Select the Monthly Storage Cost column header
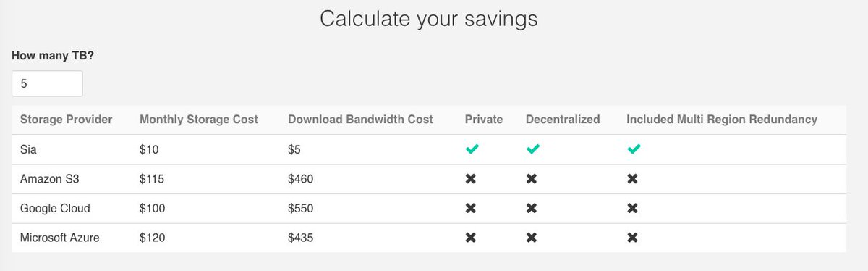This screenshot has height=271, width=868. click(199, 119)
